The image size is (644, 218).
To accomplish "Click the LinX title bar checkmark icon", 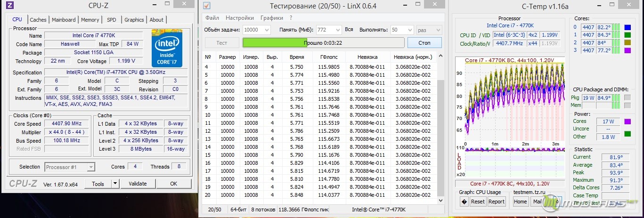I will click(206, 6).
